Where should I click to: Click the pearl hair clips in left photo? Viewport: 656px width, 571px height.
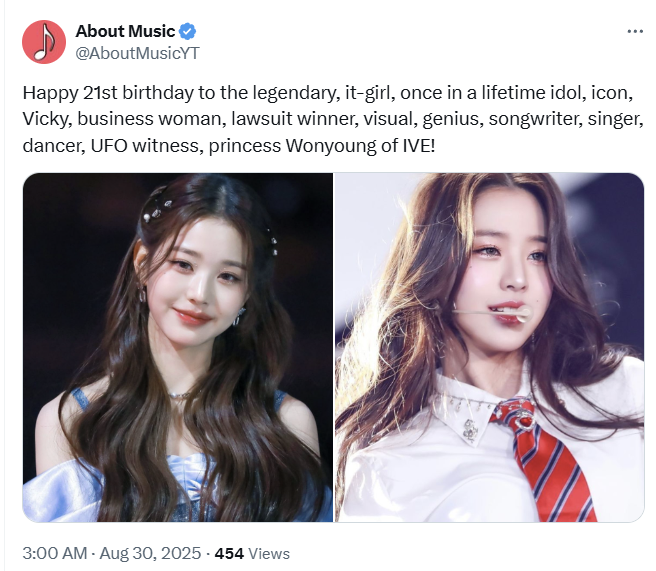156,211
